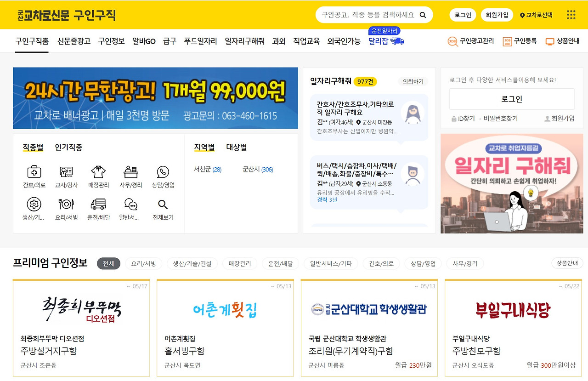Screen dimensions: 588x381
Task: Switch to 지역별 tab
Action: coord(204,148)
